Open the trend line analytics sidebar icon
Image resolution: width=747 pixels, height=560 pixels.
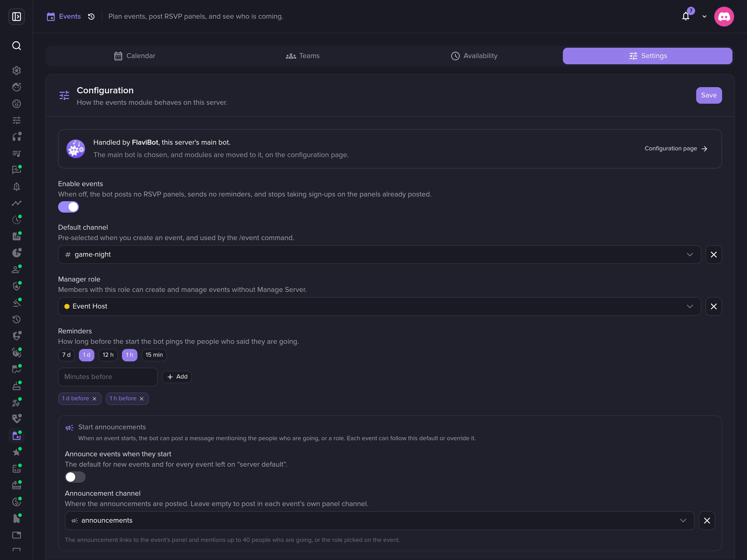coord(17,203)
